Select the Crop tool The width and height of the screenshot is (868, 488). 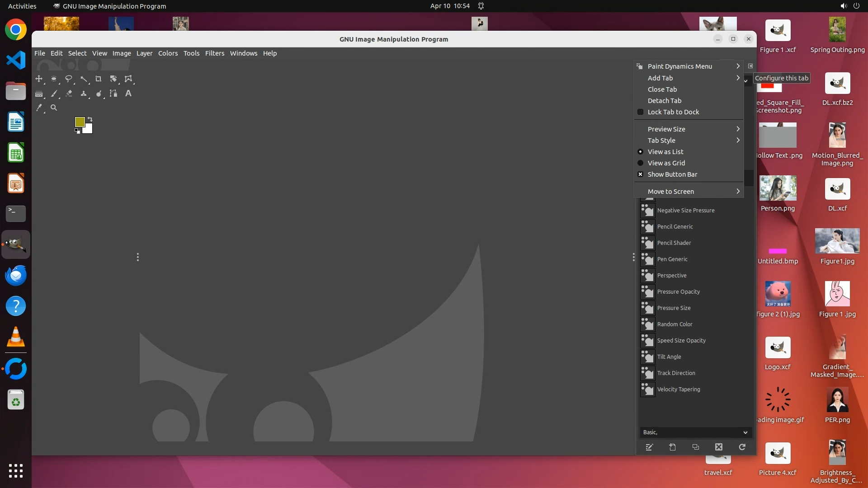pos(98,79)
